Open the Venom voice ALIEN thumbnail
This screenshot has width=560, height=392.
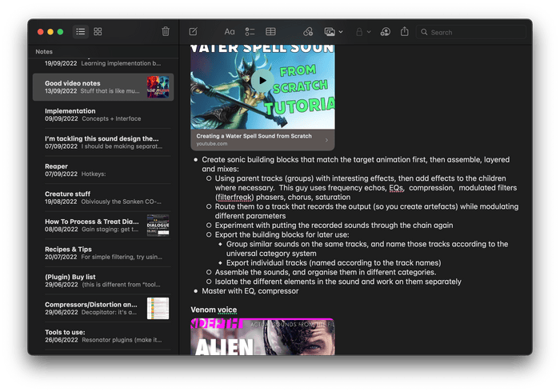[262, 337]
